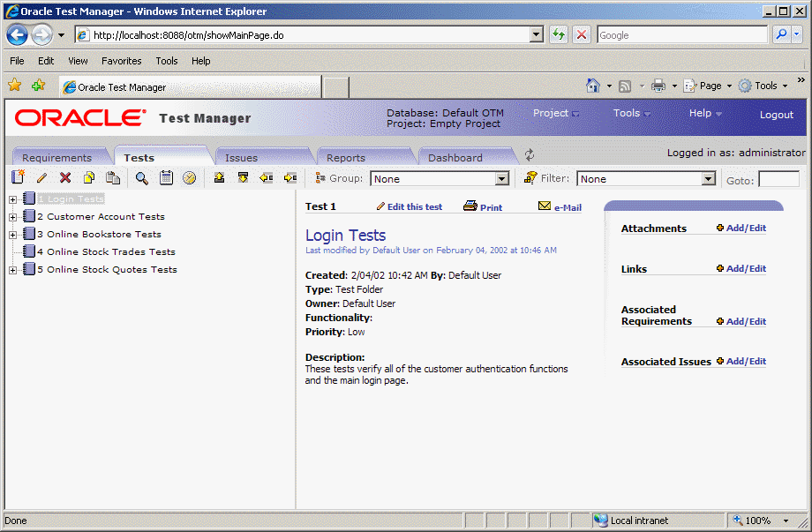Viewport: 812px width, 532px height.
Task: Switch to the Requirements tab
Action: 57,158
